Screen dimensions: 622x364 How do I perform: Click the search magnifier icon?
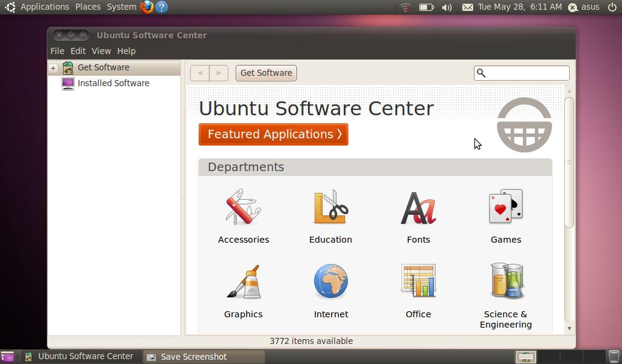pyautogui.click(x=481, y=73)
